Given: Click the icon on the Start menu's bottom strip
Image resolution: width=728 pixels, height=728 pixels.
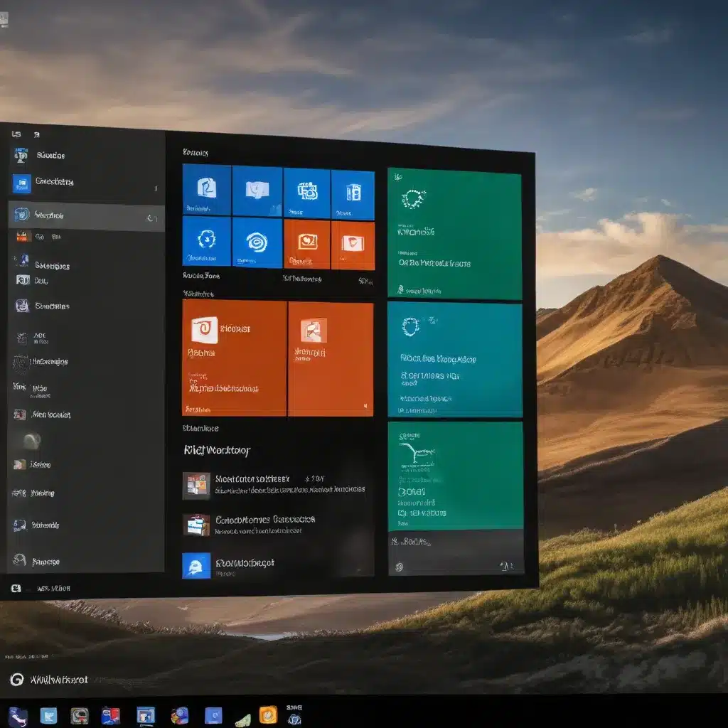Looking at the screenshot, I should (16, 588).
